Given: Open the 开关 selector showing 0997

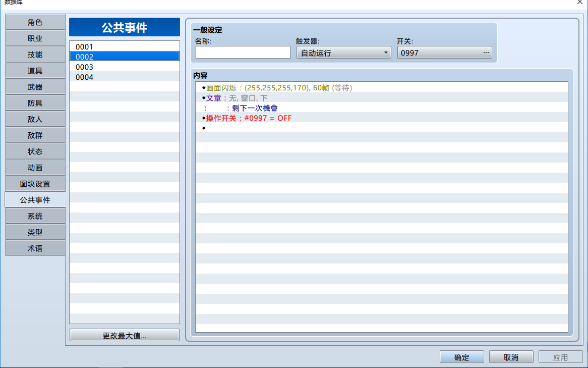Looking at the screenshot, I should click(x=444, y=52).
